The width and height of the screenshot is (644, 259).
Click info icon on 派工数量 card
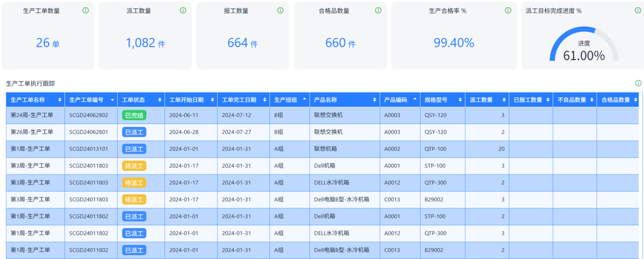(183, 10)
